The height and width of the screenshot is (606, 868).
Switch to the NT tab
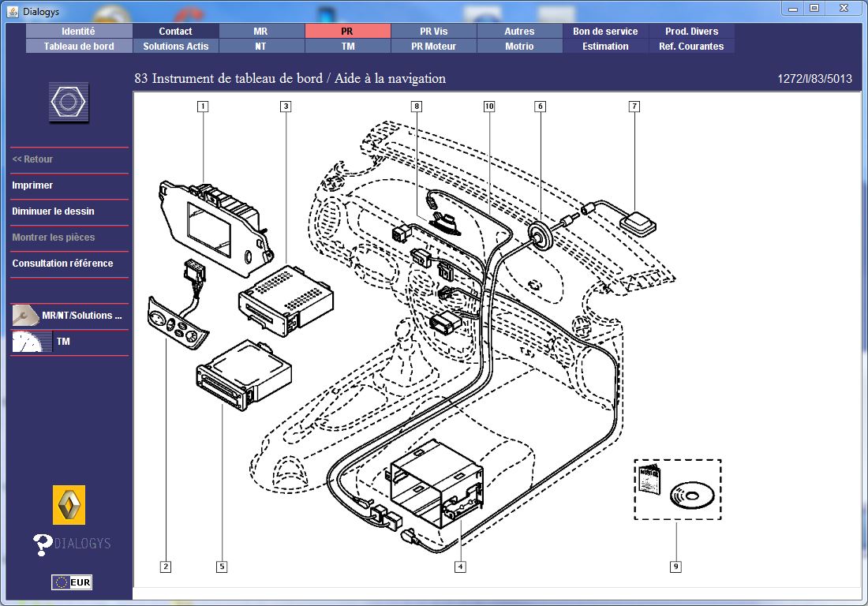point(260,47)
